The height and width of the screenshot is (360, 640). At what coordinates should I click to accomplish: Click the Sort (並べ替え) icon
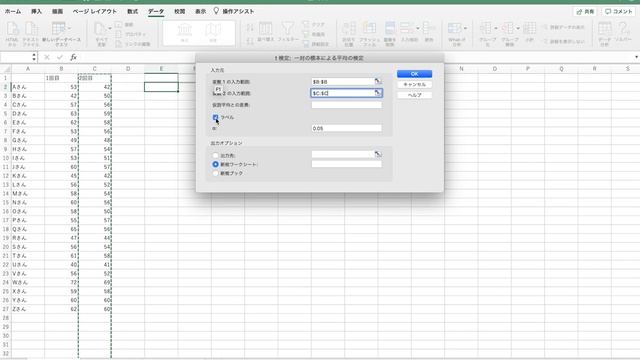point(266,29)
